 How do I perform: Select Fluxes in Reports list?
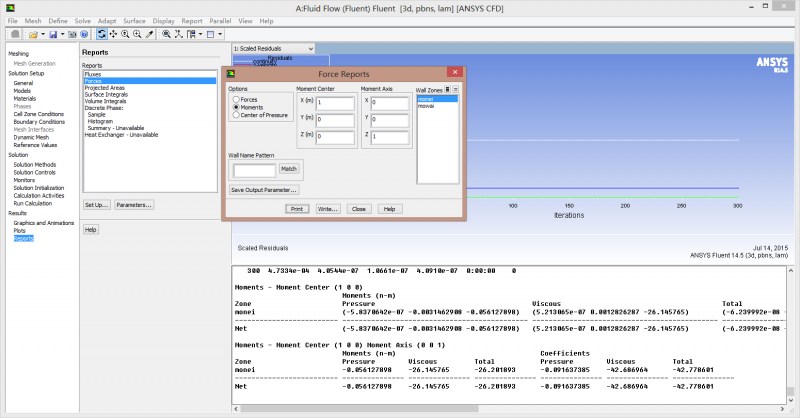coord(150,74)
